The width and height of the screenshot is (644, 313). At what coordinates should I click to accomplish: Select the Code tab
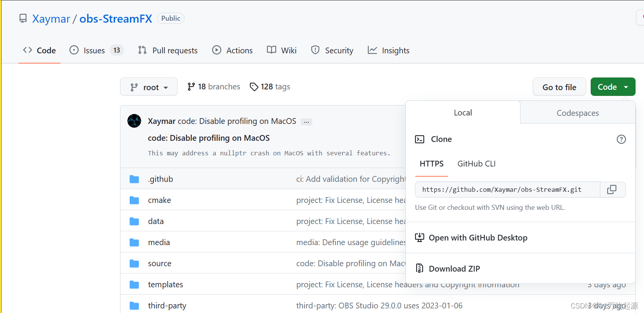pos(39,50)
